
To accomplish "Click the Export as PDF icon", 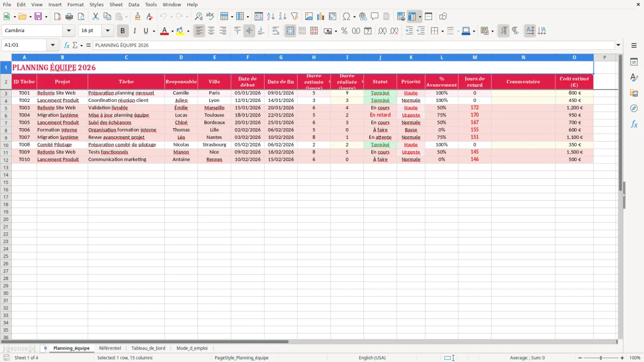I will pos(57,17).
